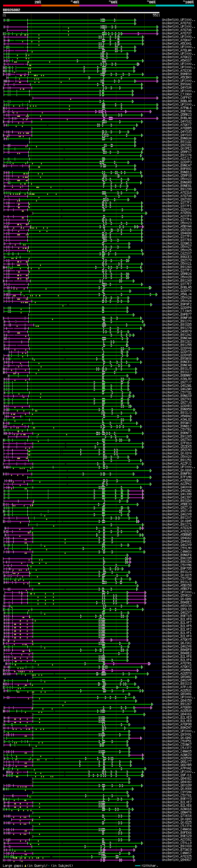
Task: Open hit UniRef100_B9HRS0
Action: point(177,74)
